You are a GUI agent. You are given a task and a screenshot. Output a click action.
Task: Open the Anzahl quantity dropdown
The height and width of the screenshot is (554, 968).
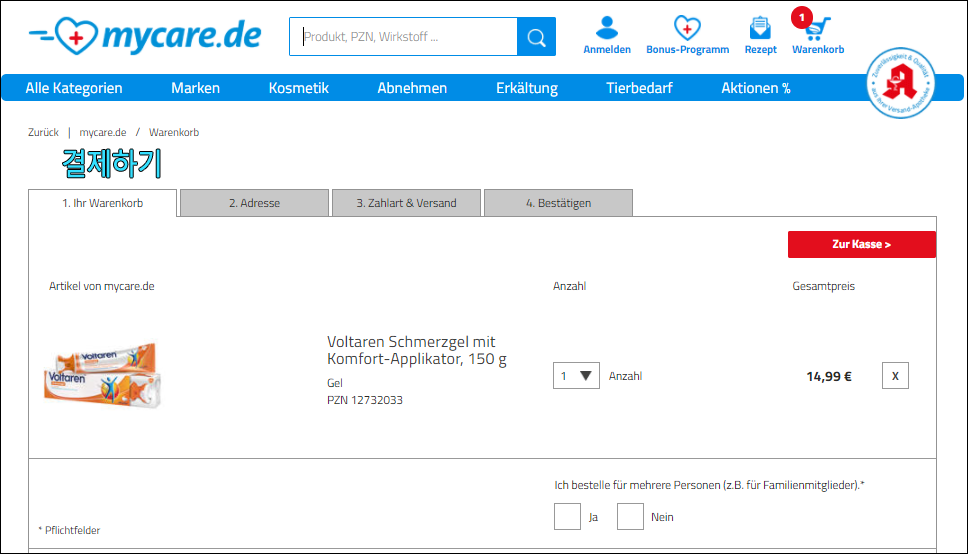tap(576, 376)
